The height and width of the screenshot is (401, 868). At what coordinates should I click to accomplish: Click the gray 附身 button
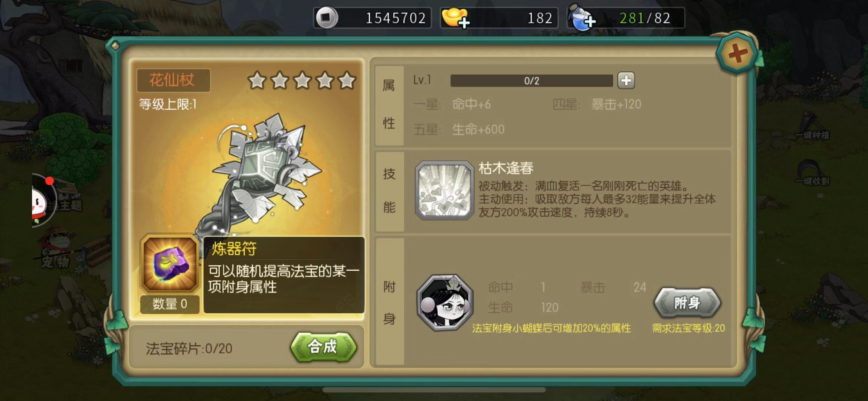click(x=687, y=303)
